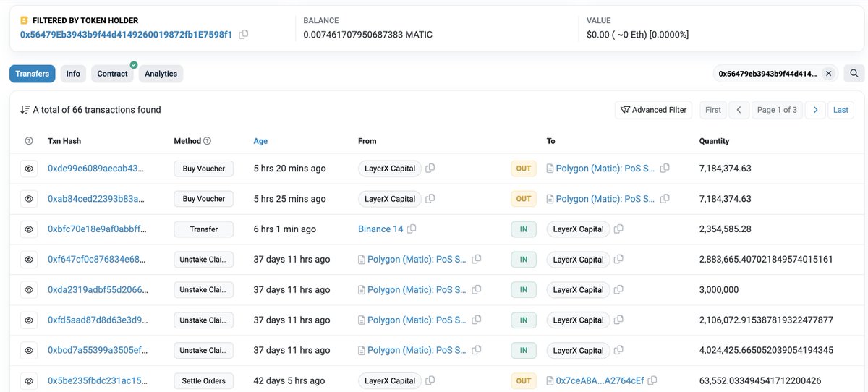The height and width of the screenshot is (392, 868).
Task: Copy LayerX Capital From address in 0xab84c row
Action: [430, 199]
